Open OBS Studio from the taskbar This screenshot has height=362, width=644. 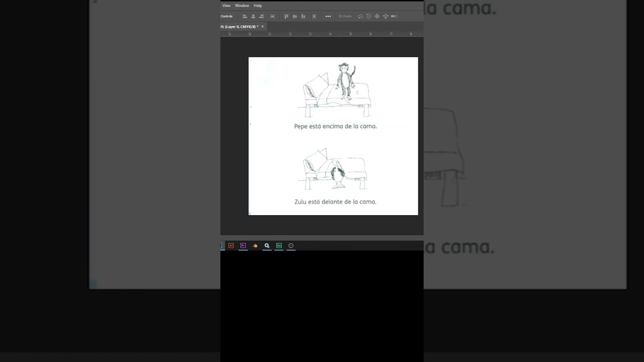click(291, 245)
